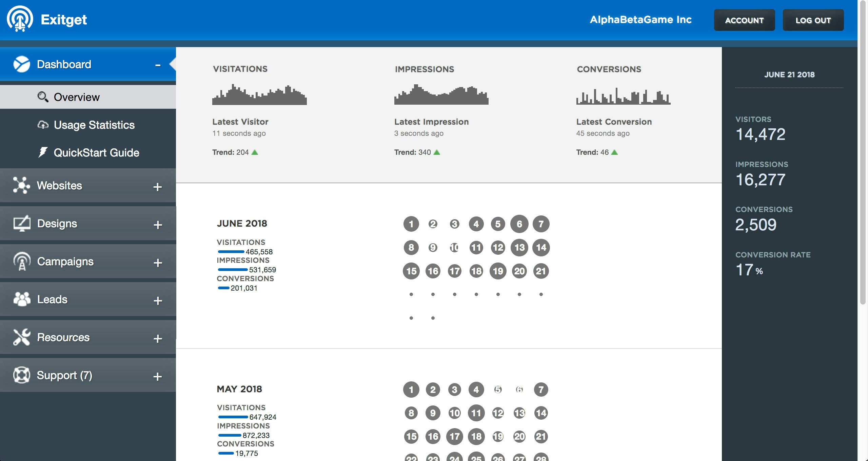Viewport: 868px width, 461px height.
Task: Click the Dashboard pie icon
Action: [22, 64]
